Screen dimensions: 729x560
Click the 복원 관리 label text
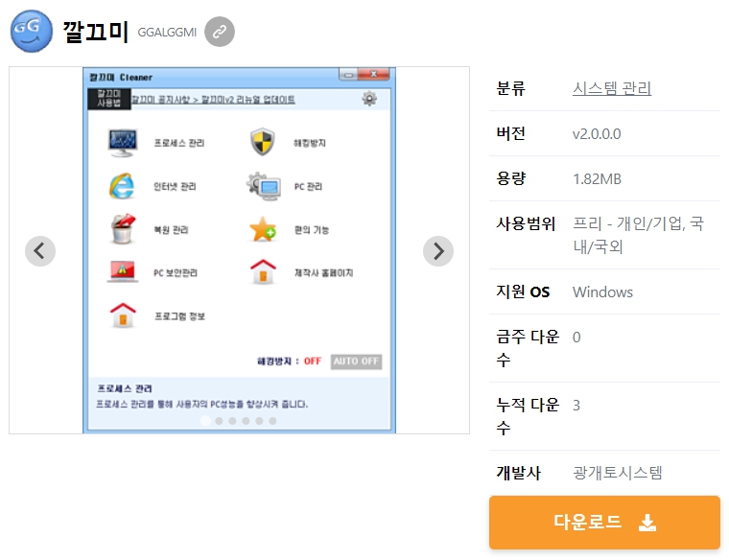(x=171, y=229)
